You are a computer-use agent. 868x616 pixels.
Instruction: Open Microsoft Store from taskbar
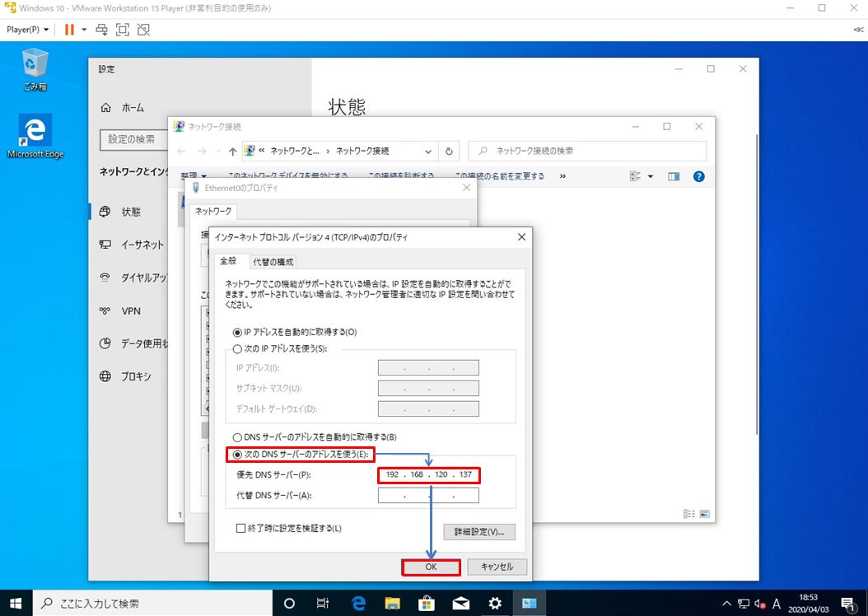427,604
